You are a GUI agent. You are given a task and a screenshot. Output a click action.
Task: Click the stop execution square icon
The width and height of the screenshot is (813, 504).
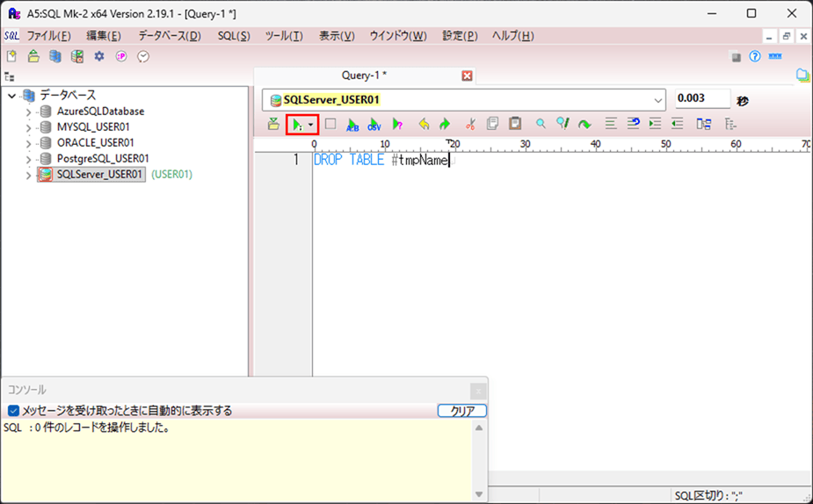point(330,124)
